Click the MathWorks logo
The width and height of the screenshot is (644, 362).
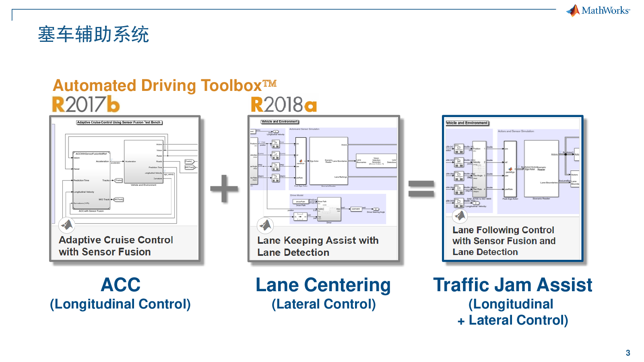(x=598, y=10)
